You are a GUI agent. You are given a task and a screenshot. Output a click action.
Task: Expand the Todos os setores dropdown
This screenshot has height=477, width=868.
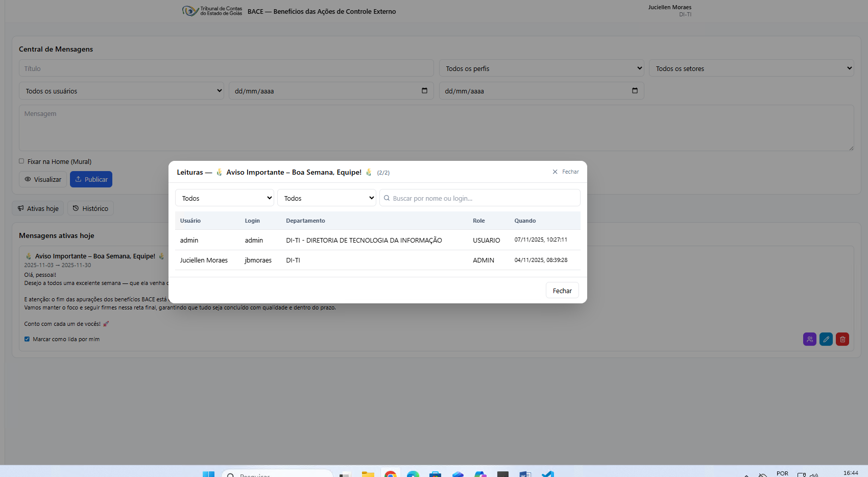(x=751, y=68)
